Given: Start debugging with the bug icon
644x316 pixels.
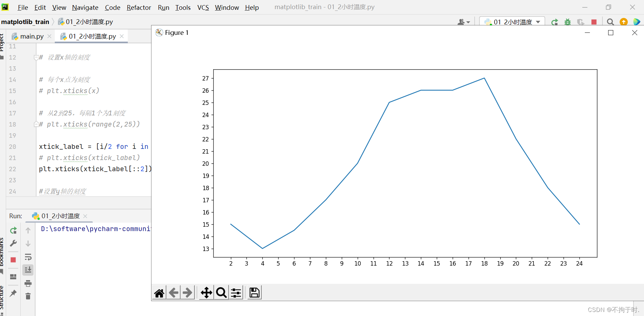Looking at the screenshot, I should [568, 22].
